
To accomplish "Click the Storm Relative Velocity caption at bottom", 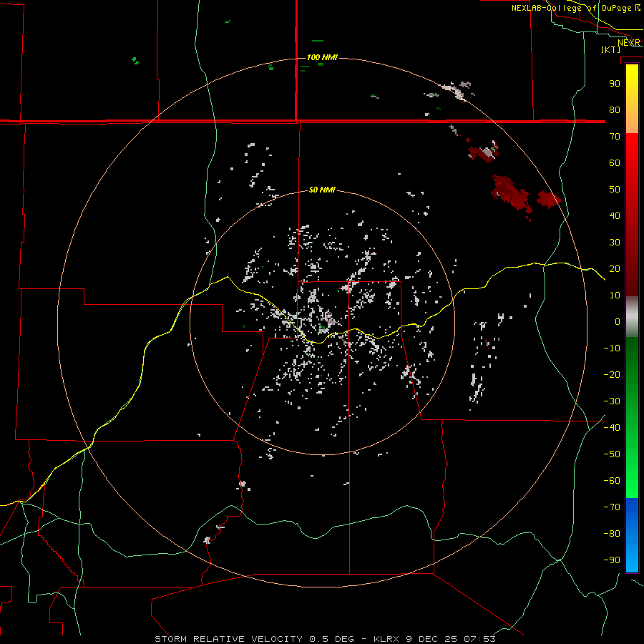I will [325, 639].
